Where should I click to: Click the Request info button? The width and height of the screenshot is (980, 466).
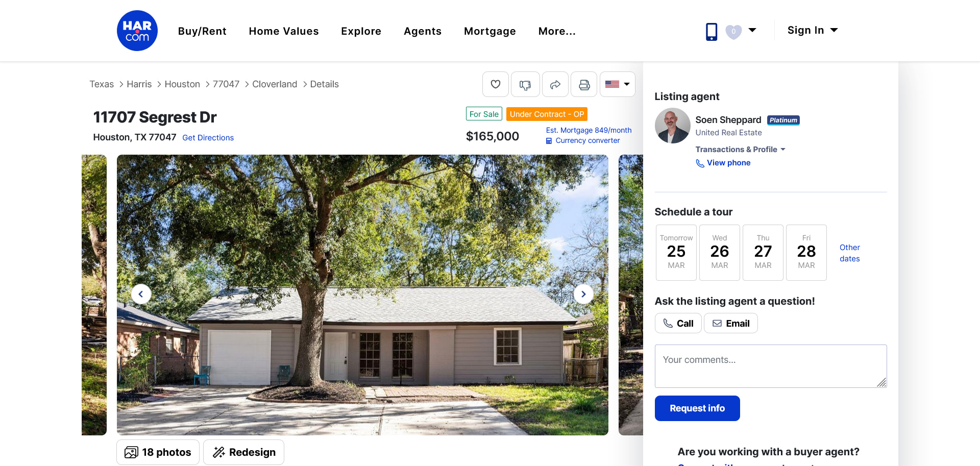(697, 408)
